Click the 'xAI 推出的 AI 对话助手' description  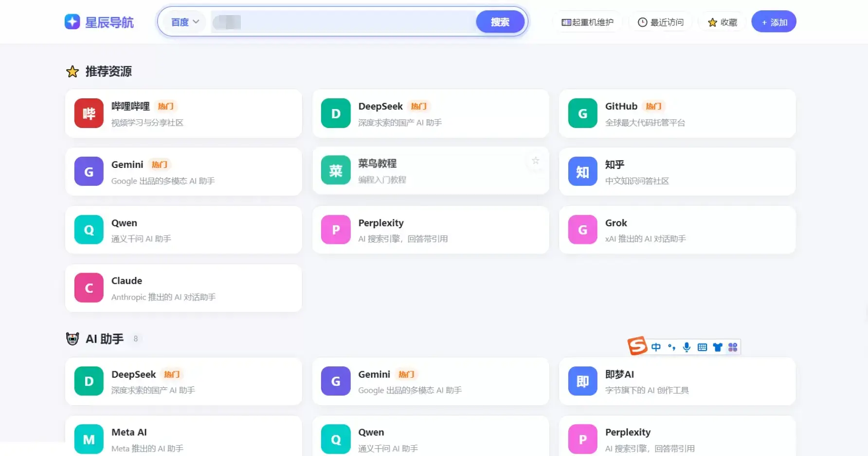[x=646, y=239]
